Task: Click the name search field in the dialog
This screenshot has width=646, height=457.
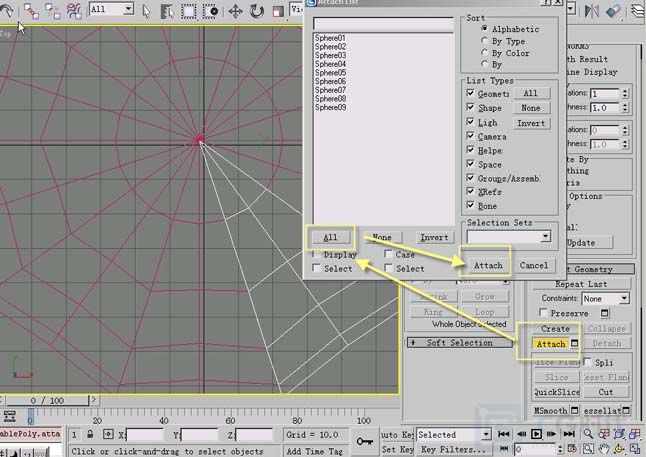Action: (x=383, y=24)
